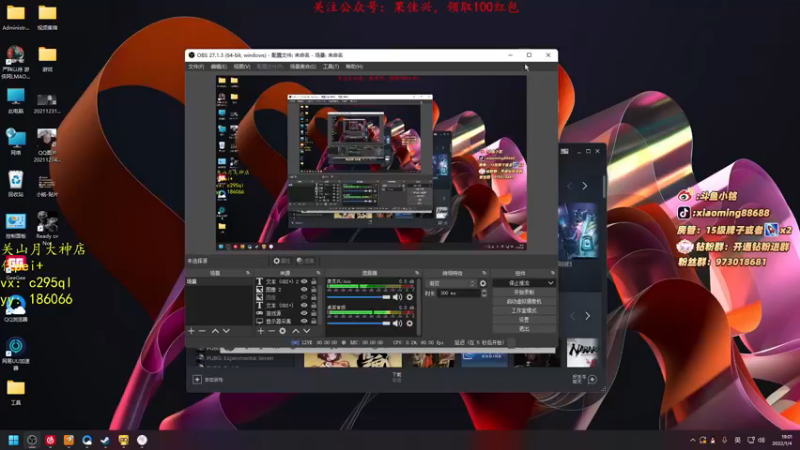Open source properties gear below sources list

pyautogui.click(x=283, y=331)
